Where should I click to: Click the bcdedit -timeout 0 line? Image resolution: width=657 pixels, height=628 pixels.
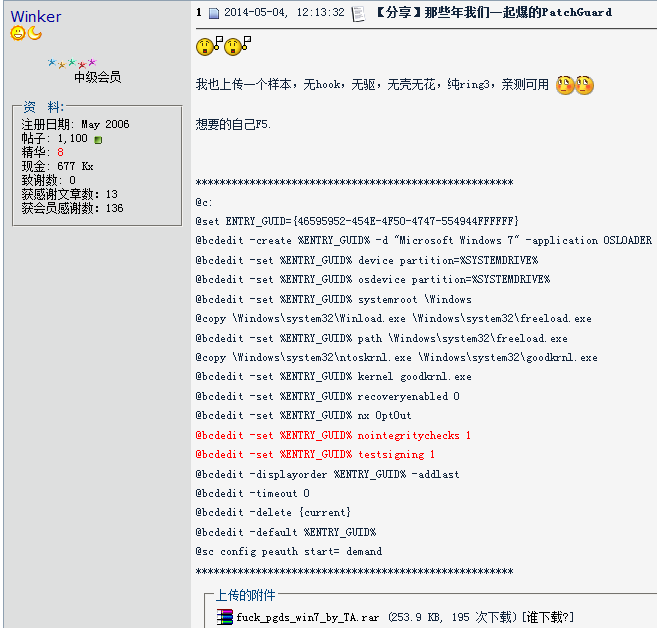point(253,494)
